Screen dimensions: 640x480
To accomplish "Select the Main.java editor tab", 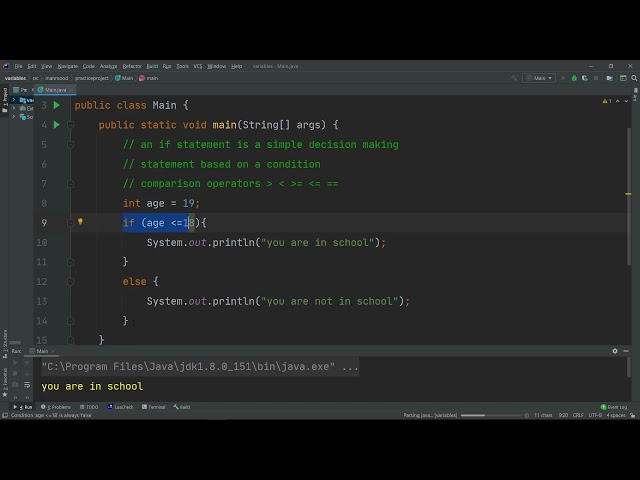I will click(x=55, y=90).
